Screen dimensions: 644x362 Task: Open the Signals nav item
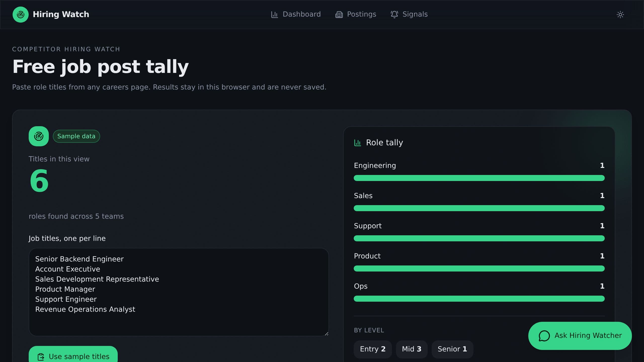409,14
